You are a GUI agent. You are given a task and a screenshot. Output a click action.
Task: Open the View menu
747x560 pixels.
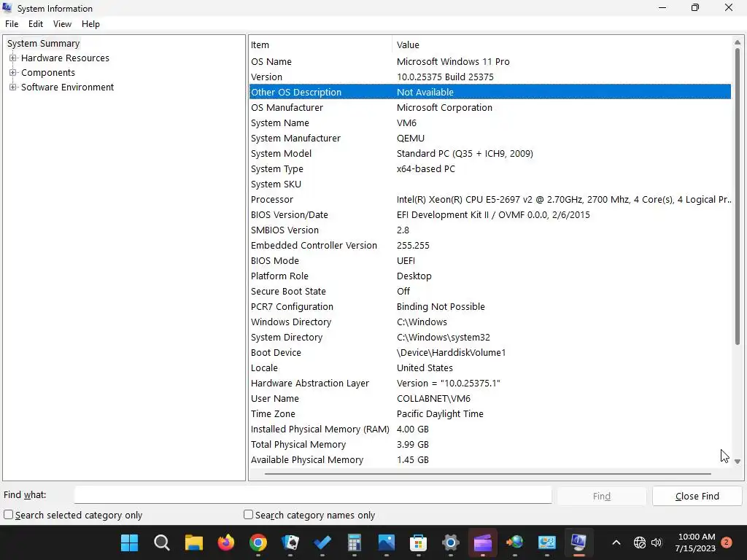coord(62,24)
